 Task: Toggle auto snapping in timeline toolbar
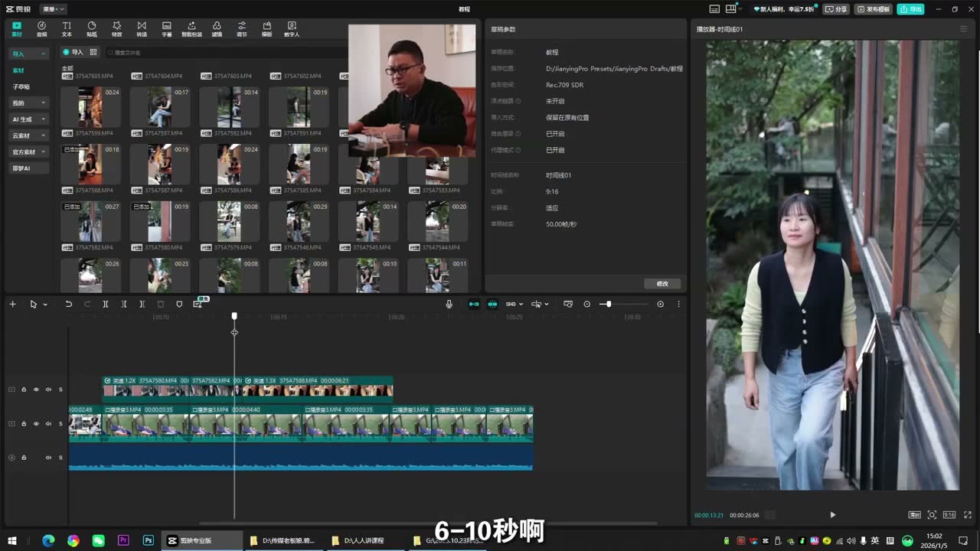(x=492, y=304)
